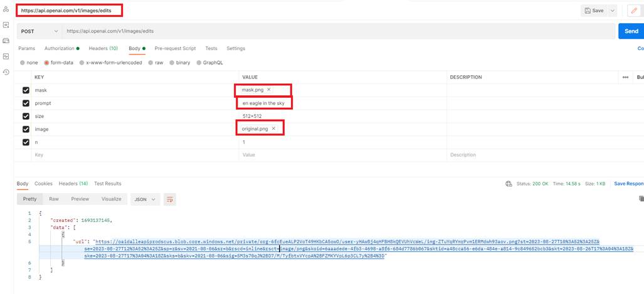This screenshot has width=644, height=294.
Task: Uncheck the mask row checkbox
Action: pos(26,90)
